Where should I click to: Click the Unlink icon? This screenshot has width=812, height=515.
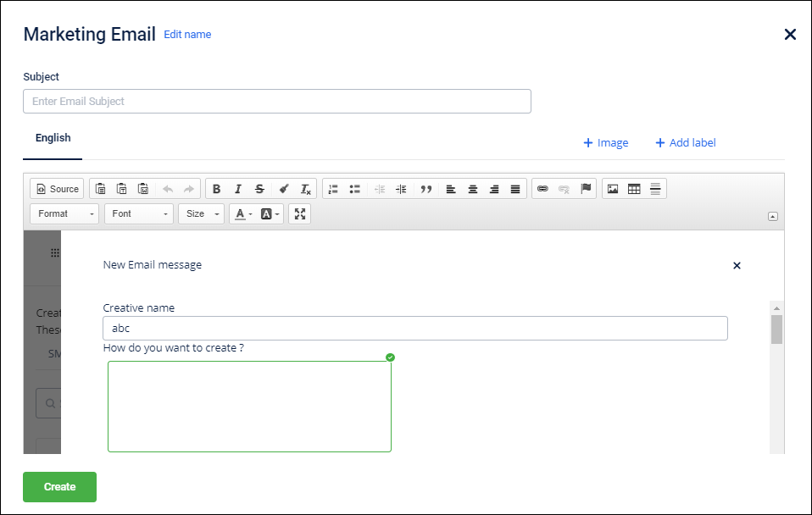(x=564, y=189)
